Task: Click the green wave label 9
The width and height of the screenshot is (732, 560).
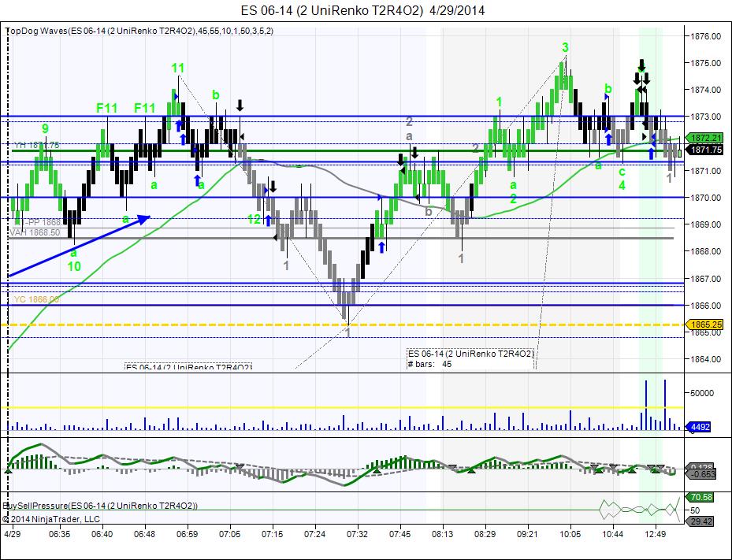Action: point(45,129)
